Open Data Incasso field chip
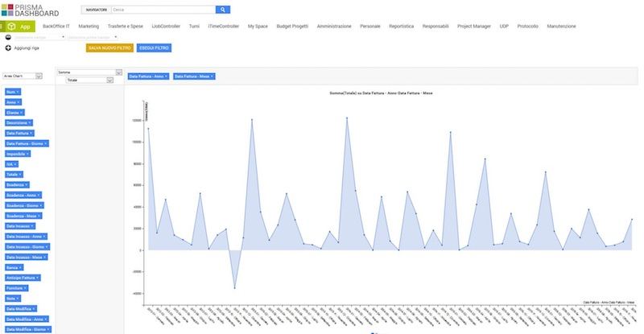The height and width of the screenshot is (334, 644). tap(20, 226)
